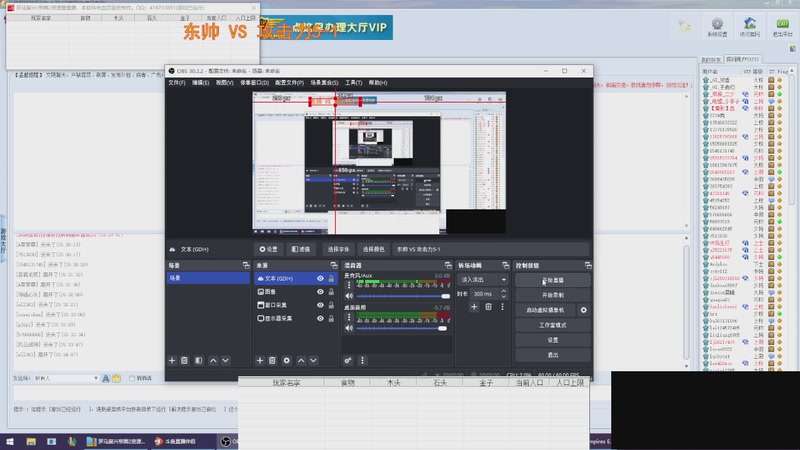Toggle Studio Mode button

[x=553, y=325]
